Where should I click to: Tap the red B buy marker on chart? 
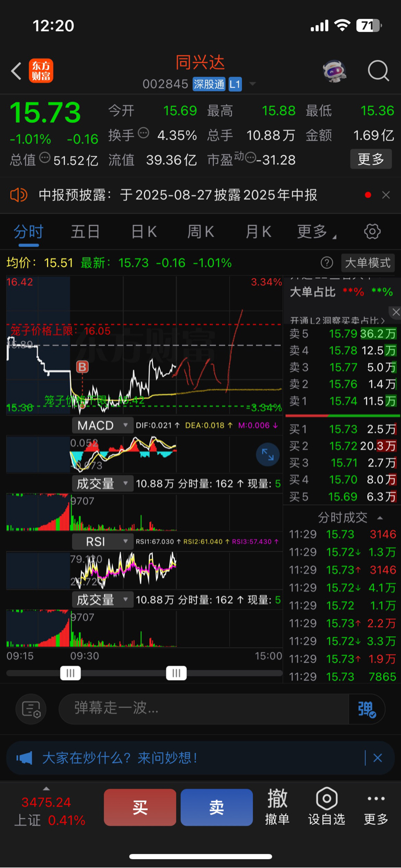[x=82, y=367]
